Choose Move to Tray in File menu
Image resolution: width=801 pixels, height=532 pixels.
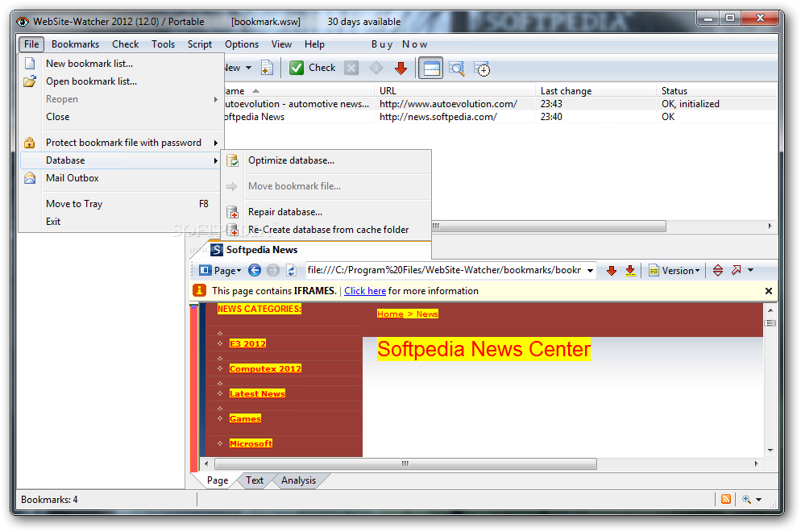(121, 204)
